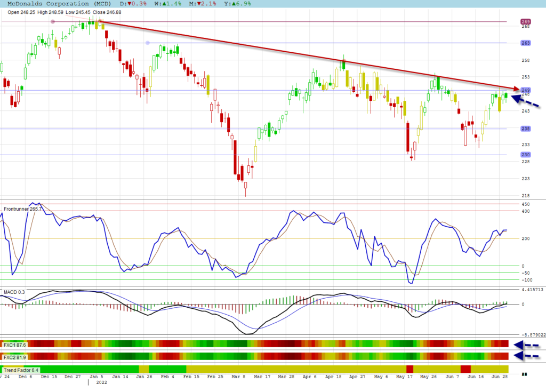Select the May 26 date label
Image resolution: width=546 pixels, height=392 pixels.
click(x=428, y=377)
